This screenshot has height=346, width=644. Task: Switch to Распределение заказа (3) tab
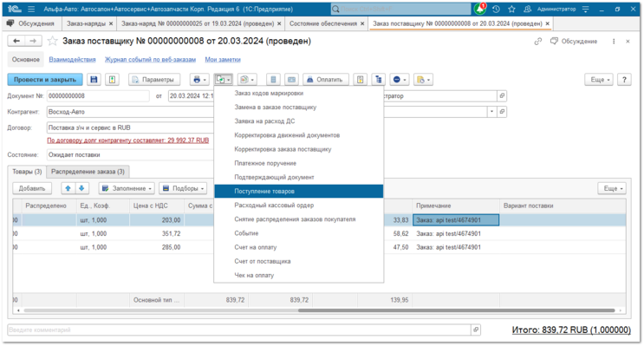click(88, 172)
